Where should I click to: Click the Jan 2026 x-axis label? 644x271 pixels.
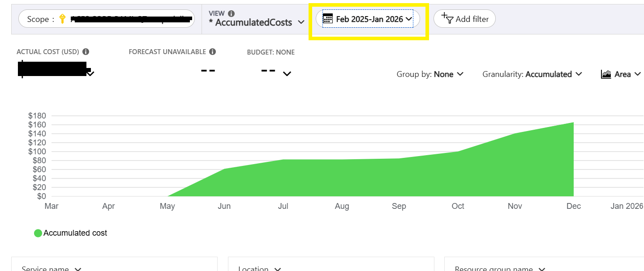626,206
